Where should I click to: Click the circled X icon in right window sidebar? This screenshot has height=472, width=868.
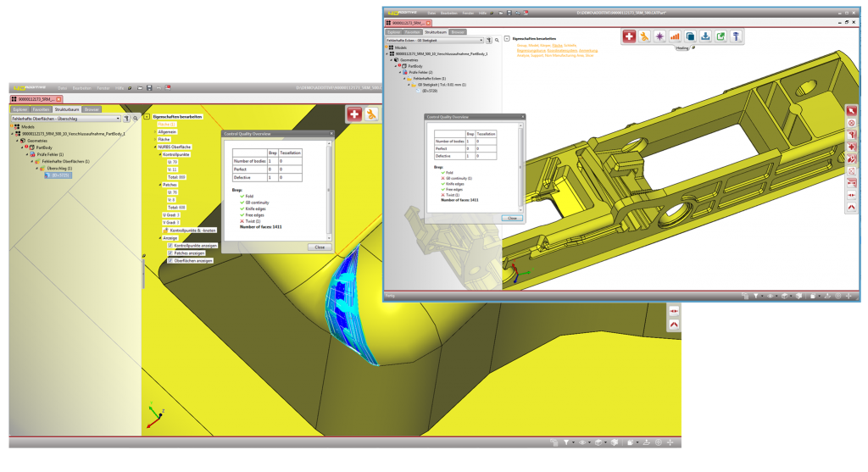pos(851,123)
